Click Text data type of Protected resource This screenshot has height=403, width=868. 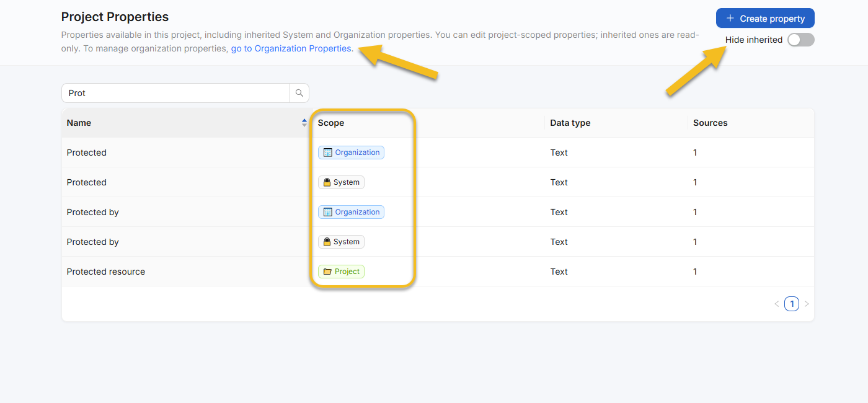559,272
